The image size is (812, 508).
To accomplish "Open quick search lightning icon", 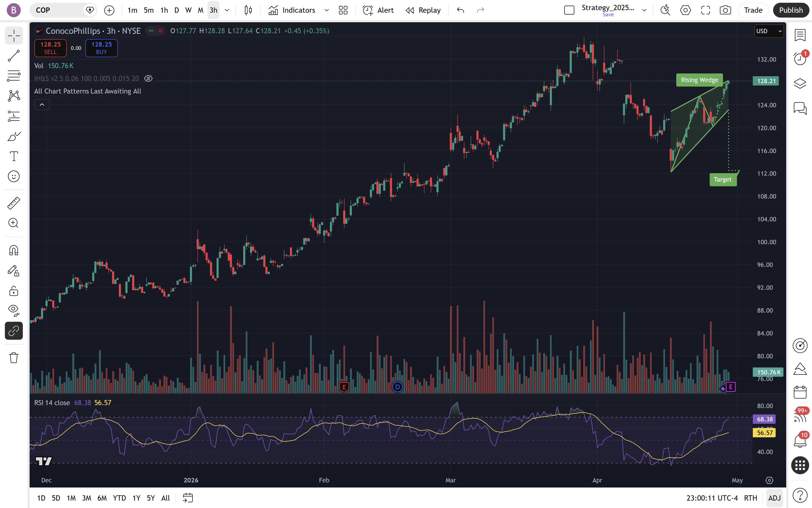I will click(665, 10).
